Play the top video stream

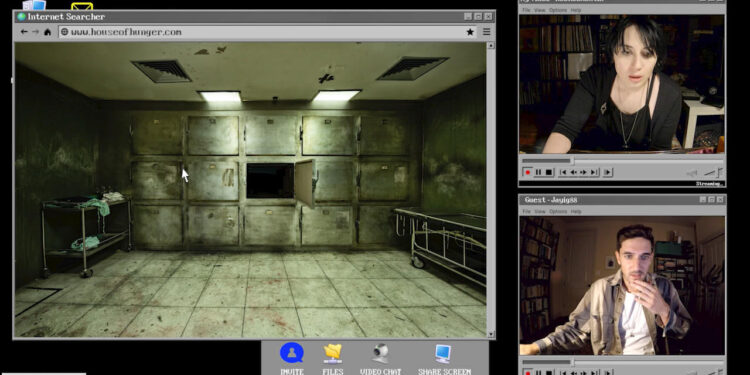(x=608, y=172)
